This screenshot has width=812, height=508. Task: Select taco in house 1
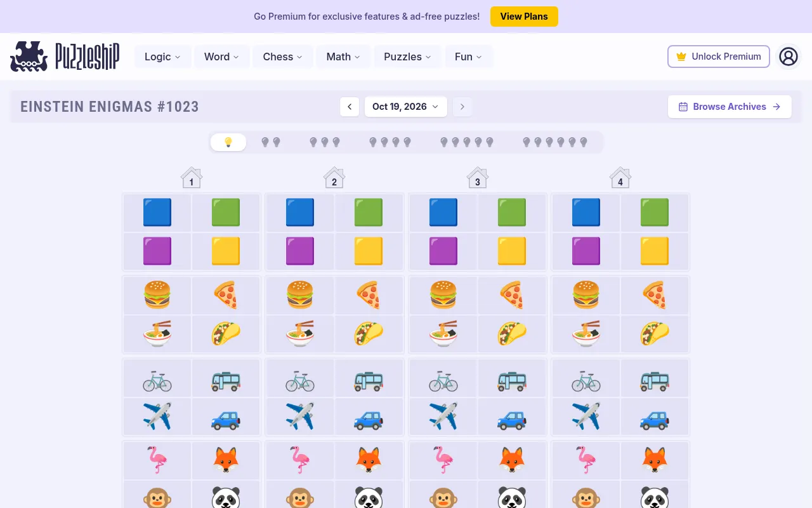pyautogui.click(x=226, y=334)
